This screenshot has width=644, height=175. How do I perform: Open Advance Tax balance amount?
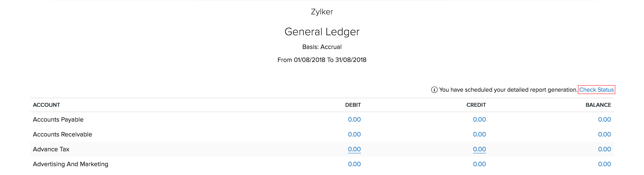604,149
